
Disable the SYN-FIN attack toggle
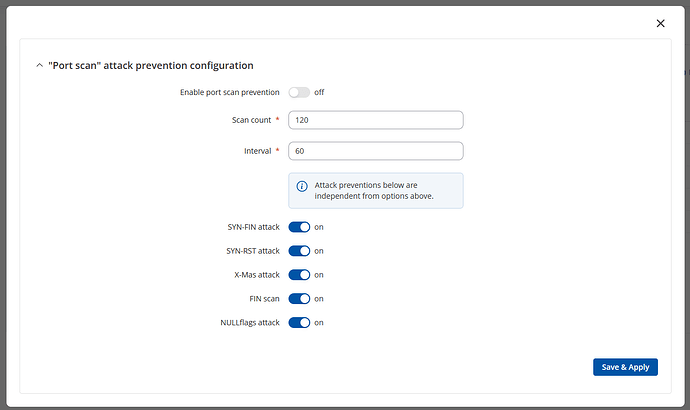[x=299, y=227]
